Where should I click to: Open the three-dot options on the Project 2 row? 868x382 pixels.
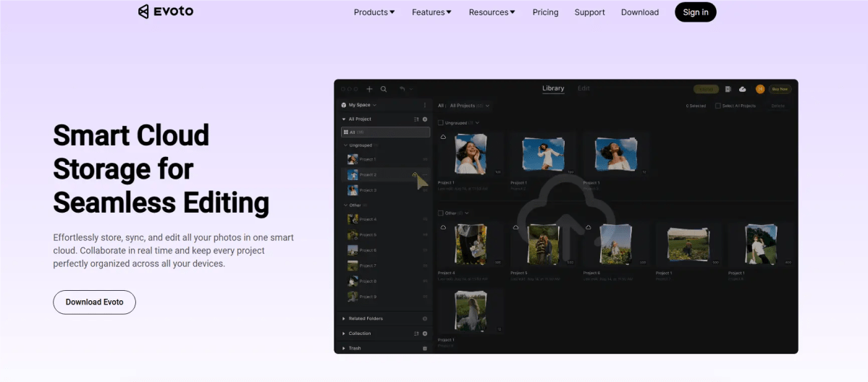pyautogui.click(x=425, y=174)
